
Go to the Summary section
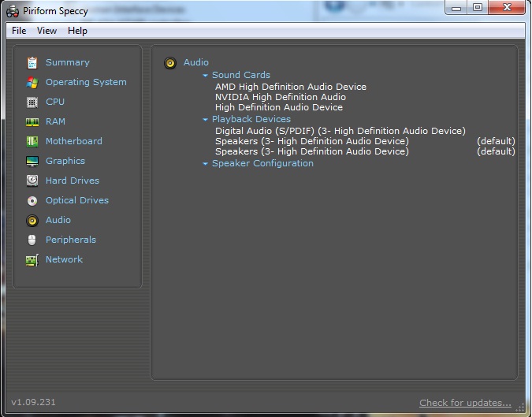[68, 62]
